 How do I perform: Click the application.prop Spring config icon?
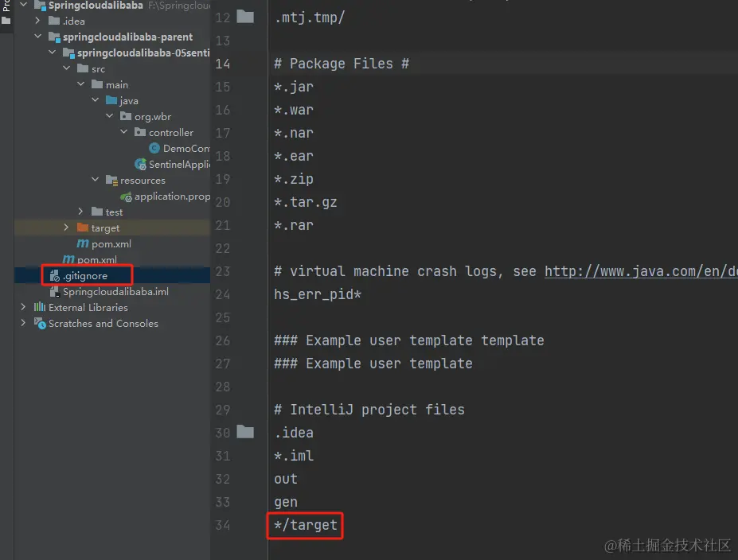(126, 196)
